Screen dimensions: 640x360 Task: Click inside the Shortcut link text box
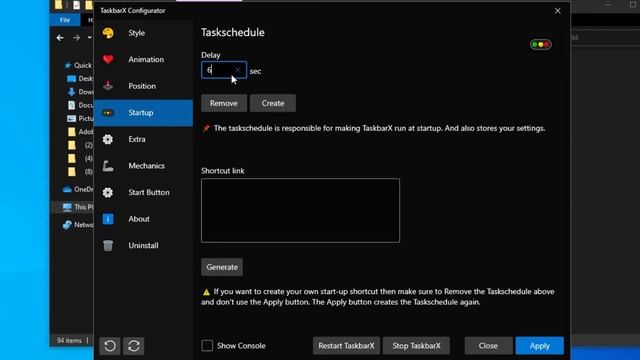tap(300, 210)
